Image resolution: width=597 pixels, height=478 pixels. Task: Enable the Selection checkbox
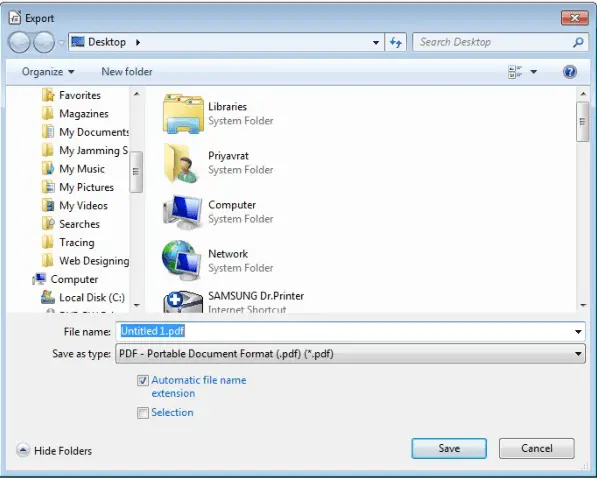[x=143, y=413]
